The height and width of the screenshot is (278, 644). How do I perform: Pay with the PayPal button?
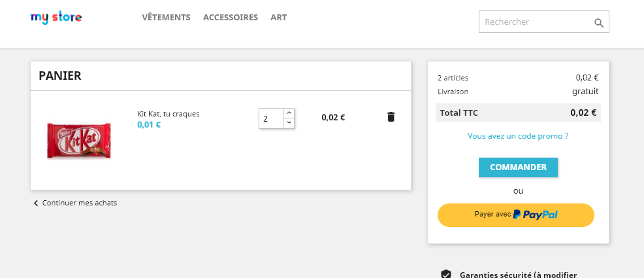516,215
